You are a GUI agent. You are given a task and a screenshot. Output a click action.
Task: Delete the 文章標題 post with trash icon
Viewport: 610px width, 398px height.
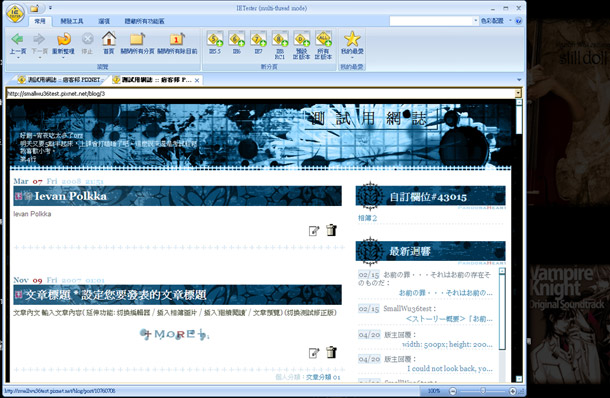coord(331,352)
